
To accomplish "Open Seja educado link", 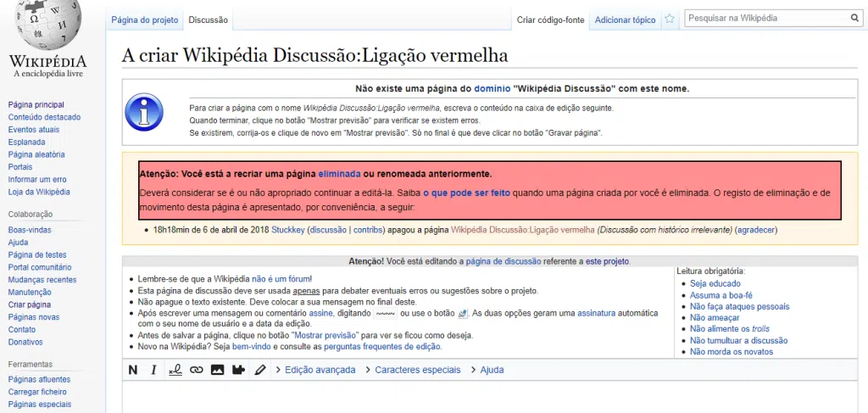I will (715, 283).
